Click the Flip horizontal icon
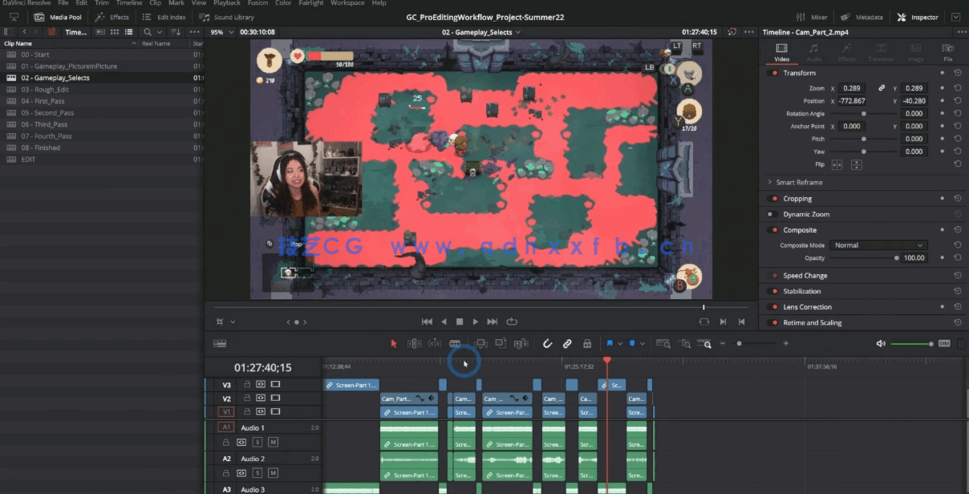 click(837, 165)
